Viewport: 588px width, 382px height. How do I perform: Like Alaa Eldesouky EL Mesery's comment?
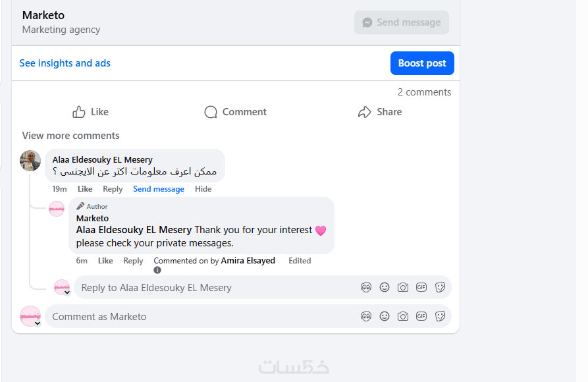85,189
